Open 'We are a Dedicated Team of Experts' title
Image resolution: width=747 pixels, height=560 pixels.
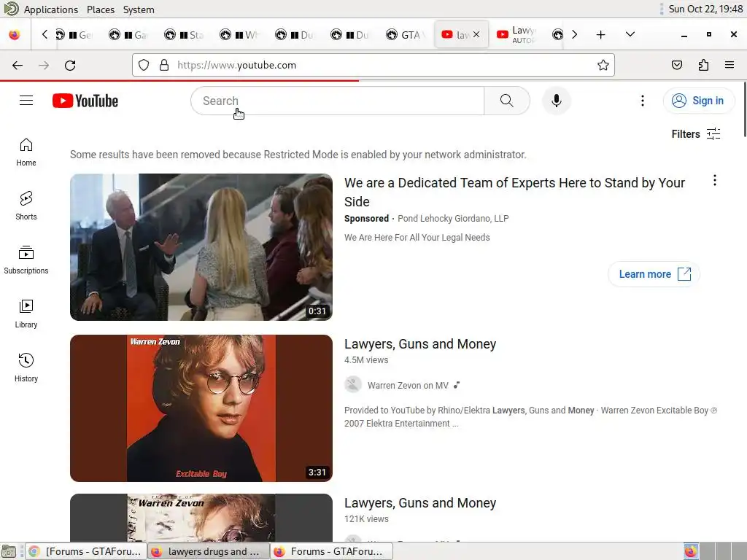click(x=514, y=192)
